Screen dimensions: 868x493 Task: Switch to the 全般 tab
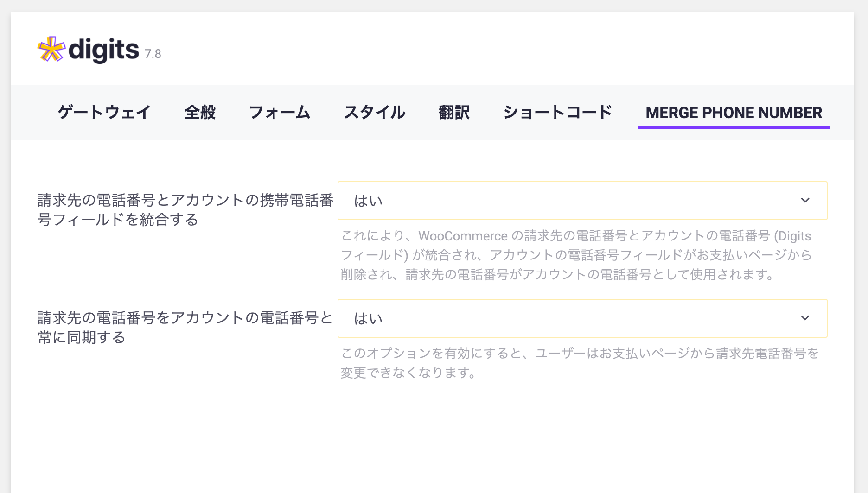200,113
